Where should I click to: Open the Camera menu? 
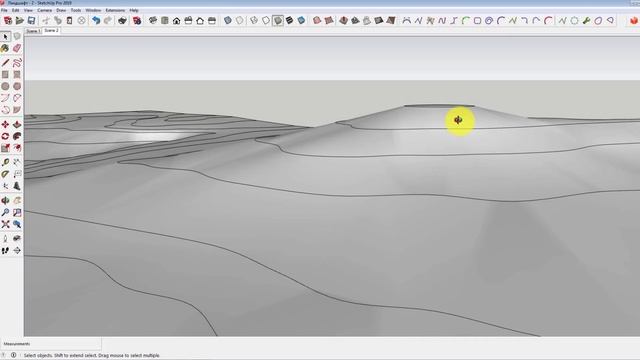(x=44, y=10)
